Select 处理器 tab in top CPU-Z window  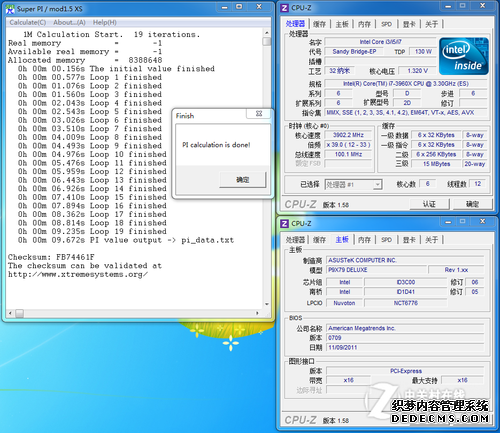(295, 24)
